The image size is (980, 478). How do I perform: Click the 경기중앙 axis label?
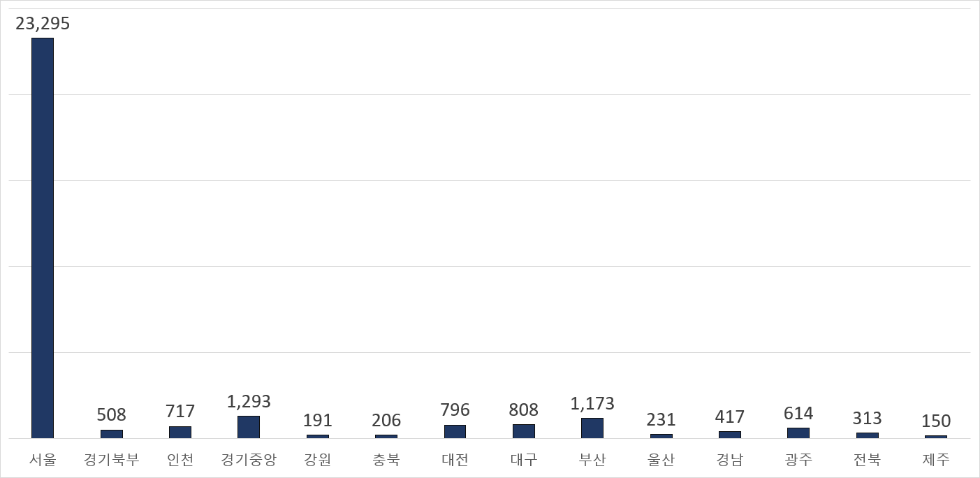249,460
